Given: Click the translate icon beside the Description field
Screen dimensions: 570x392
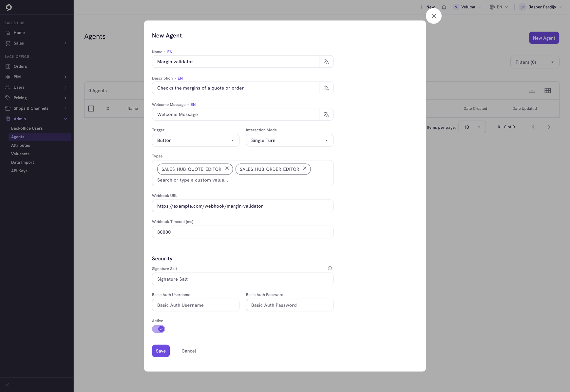Looking at the screenshot, I should (x=326, y=88).
